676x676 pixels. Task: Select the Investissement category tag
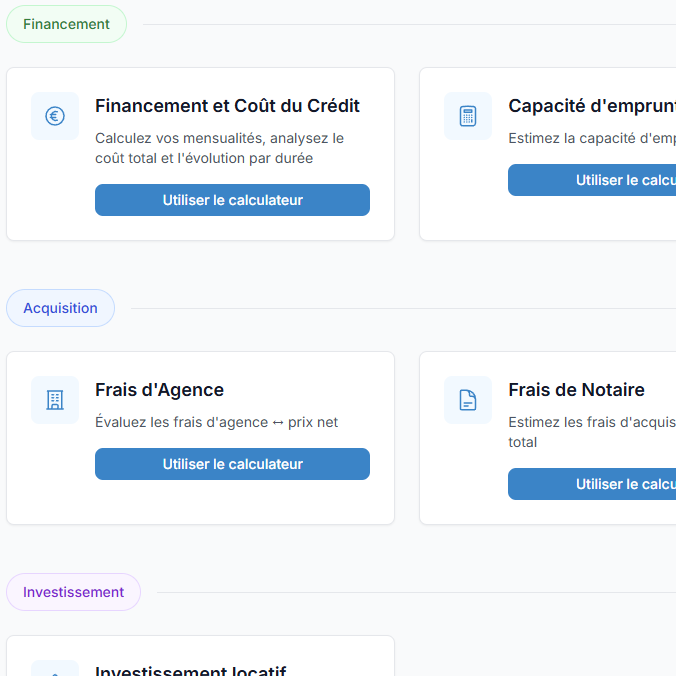coord(73,592)
